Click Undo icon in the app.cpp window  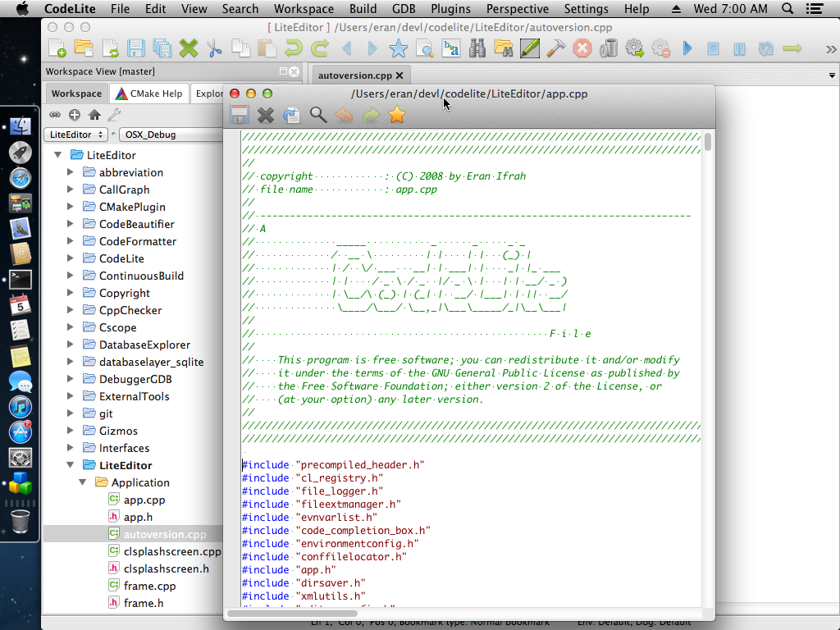(344, 115)
